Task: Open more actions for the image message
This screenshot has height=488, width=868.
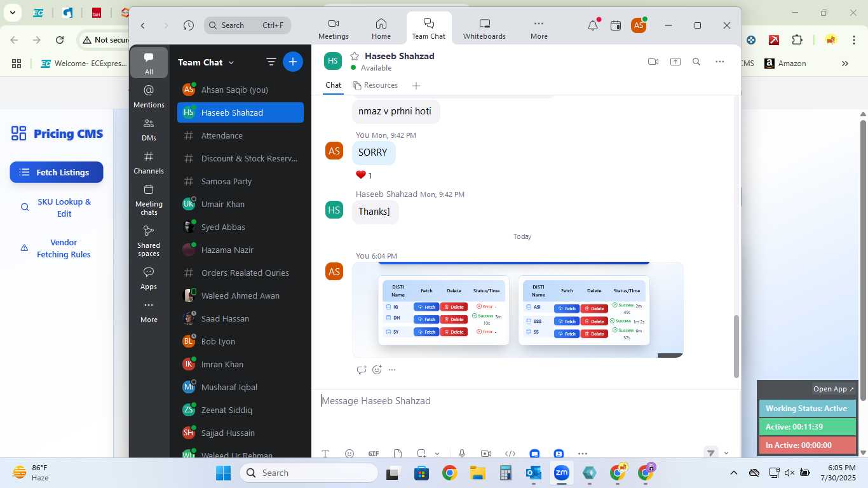Action: click(392, 370)
